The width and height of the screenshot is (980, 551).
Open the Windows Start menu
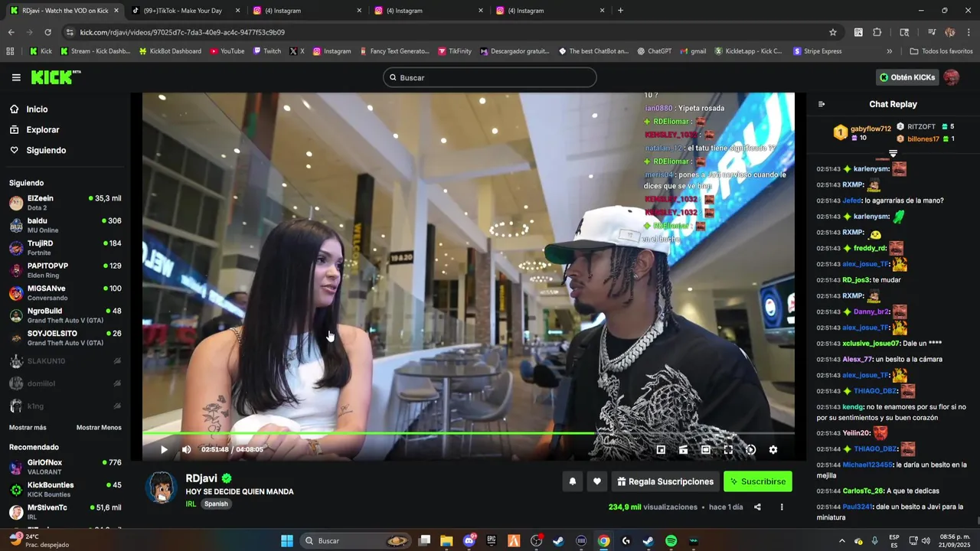tap(287, 541)
